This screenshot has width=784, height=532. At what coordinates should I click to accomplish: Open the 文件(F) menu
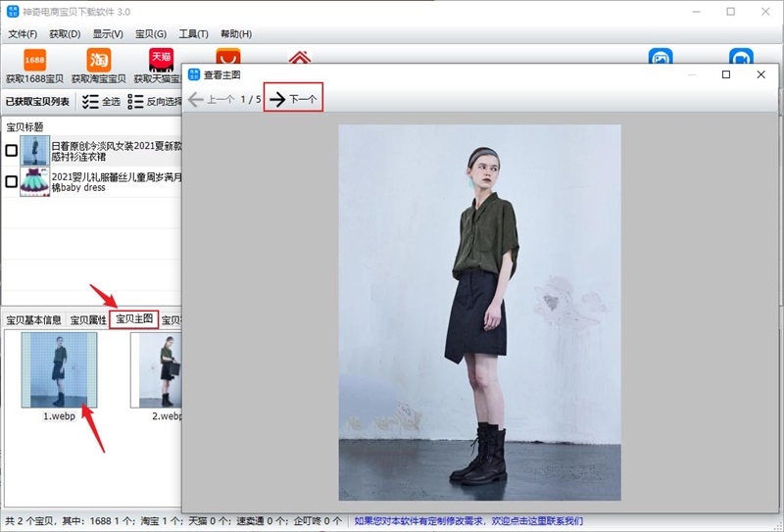23,34
